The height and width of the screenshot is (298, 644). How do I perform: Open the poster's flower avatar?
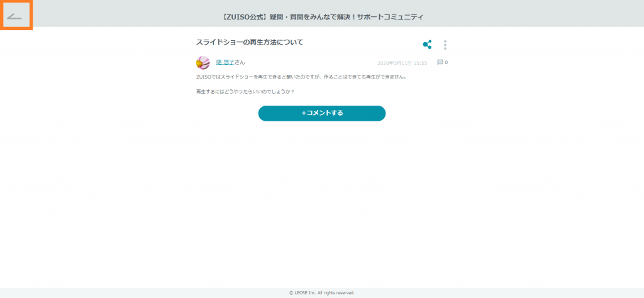(x=203, y=62)
